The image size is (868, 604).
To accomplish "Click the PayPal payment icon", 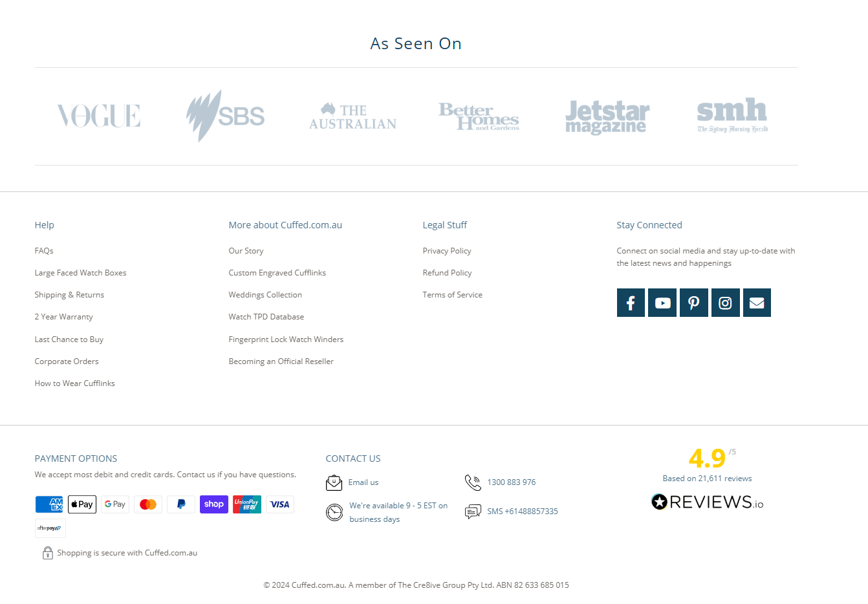I will 181,504.
